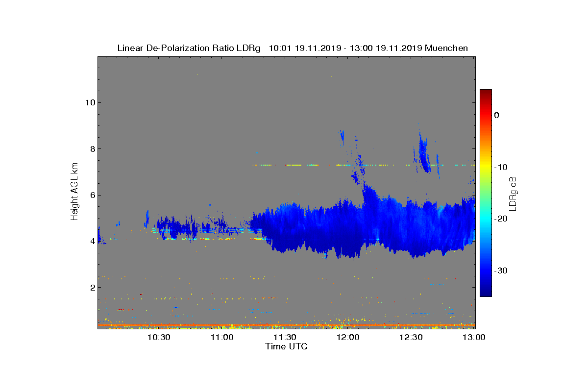Click the colorbar value -10 label
The height and width of the screenshot is (392, 588).
pos(501,167)
